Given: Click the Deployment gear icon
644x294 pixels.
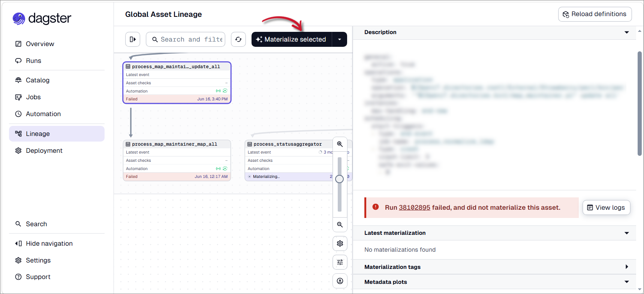Looking at the screenshot, I should pyautogui.click(x=18, y=151).
